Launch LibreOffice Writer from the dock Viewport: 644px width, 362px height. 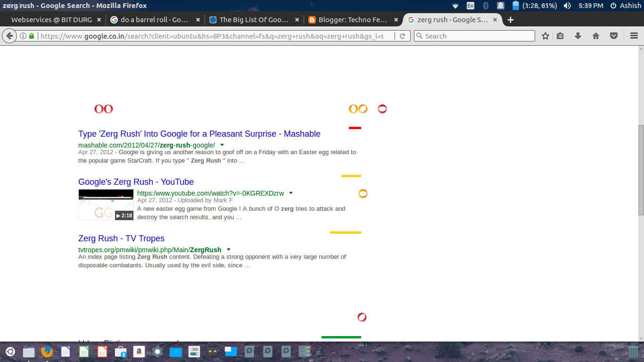(x=66, y=352)
